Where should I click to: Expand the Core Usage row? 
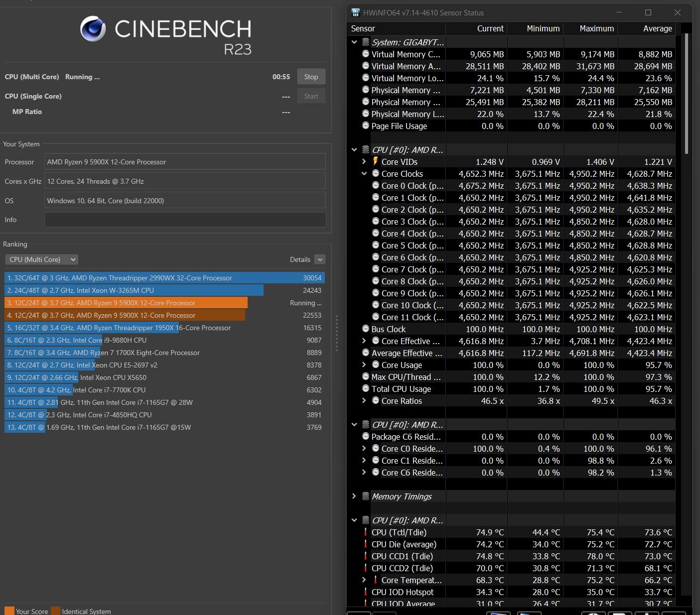point(364,365)
